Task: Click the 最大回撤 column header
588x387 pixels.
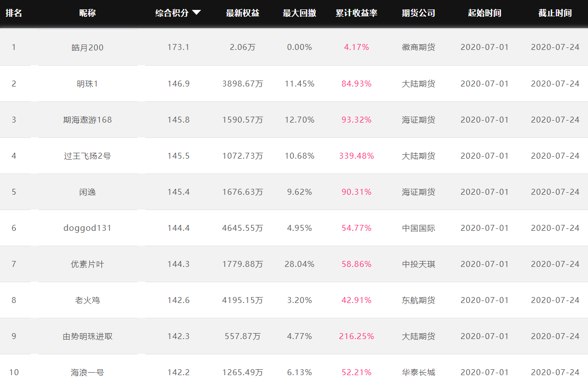Action: [x=299, y=13]
